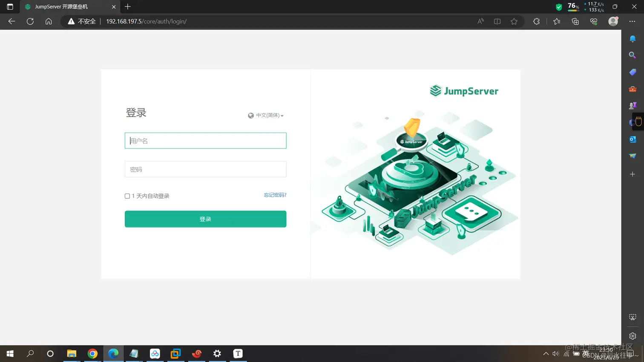The width and height of the screenshot is (644, 362).
Task: Open the sidebar notifications bell
Action: click(632, 39)
